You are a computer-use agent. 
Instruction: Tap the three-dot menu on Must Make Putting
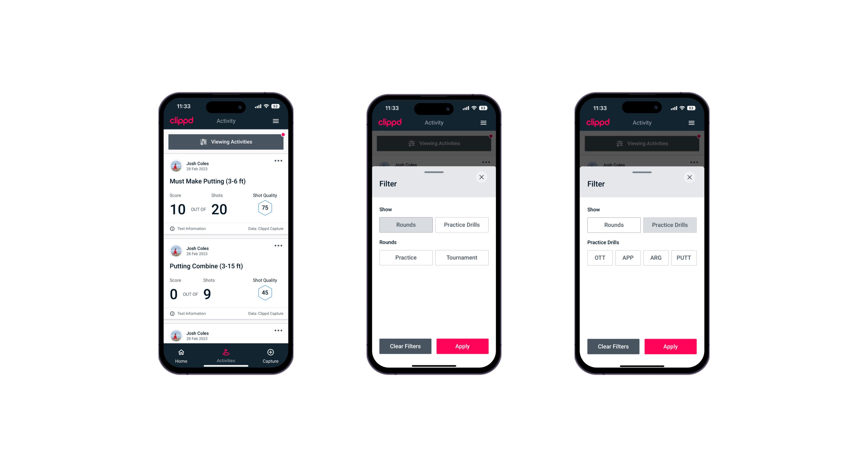278,161
